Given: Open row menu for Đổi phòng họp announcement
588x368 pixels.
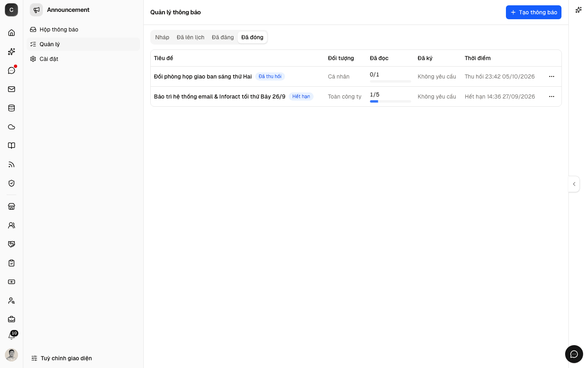Looking at the screenshot, I should point(552,76).
